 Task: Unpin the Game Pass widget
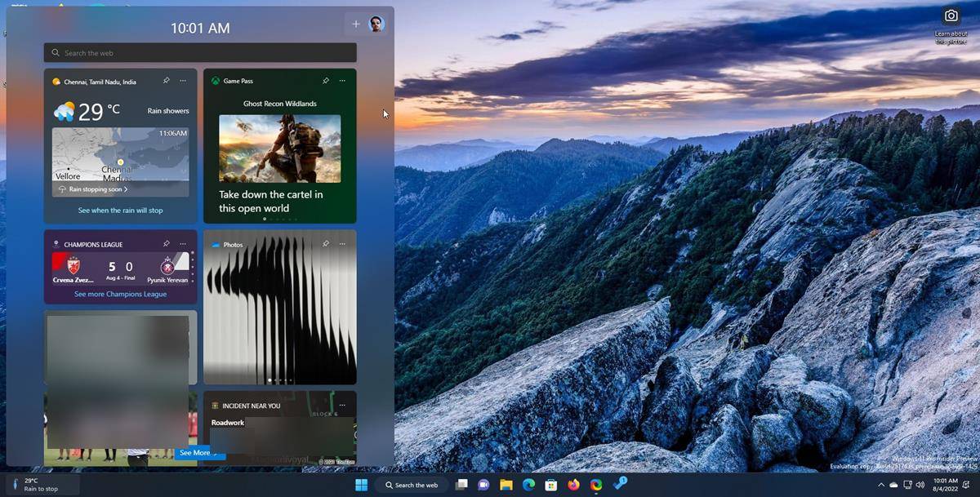[x=326, y=81]
